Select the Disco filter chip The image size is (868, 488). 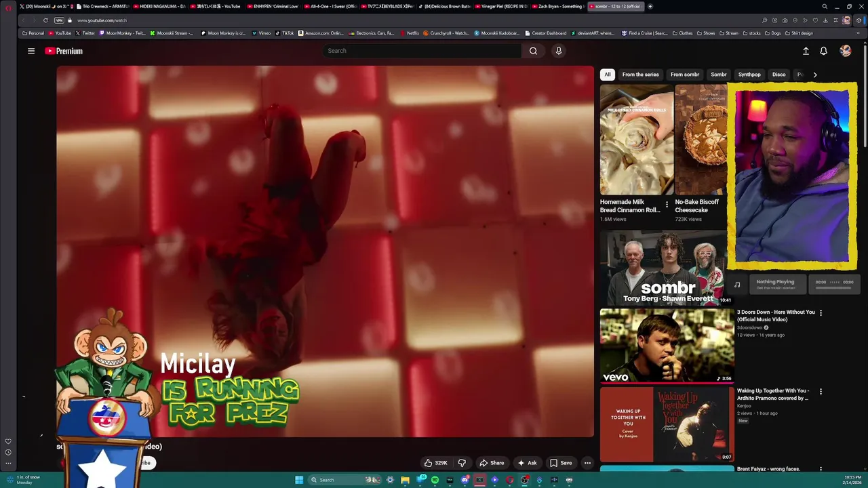coord(778,75)
